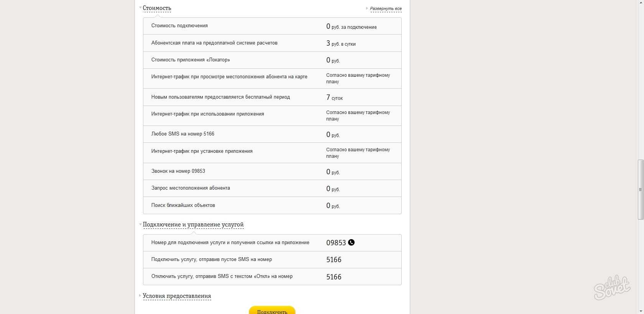
Task: Click the 09853 connection number
Action: pyautogui.click(x=336, y=243)
